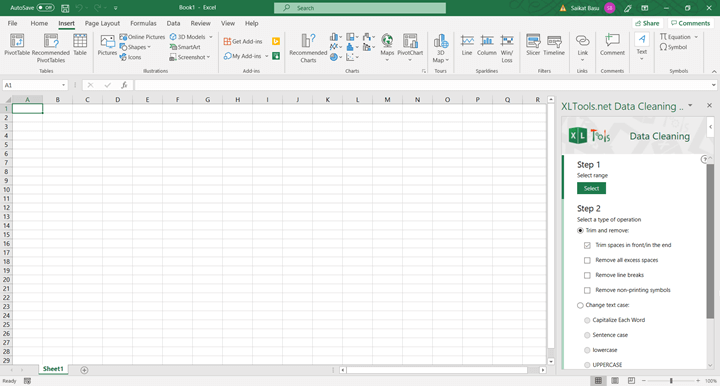Screen dimensions: 720x386
Task: Insert a Table
Action: (x=80, y=45)
